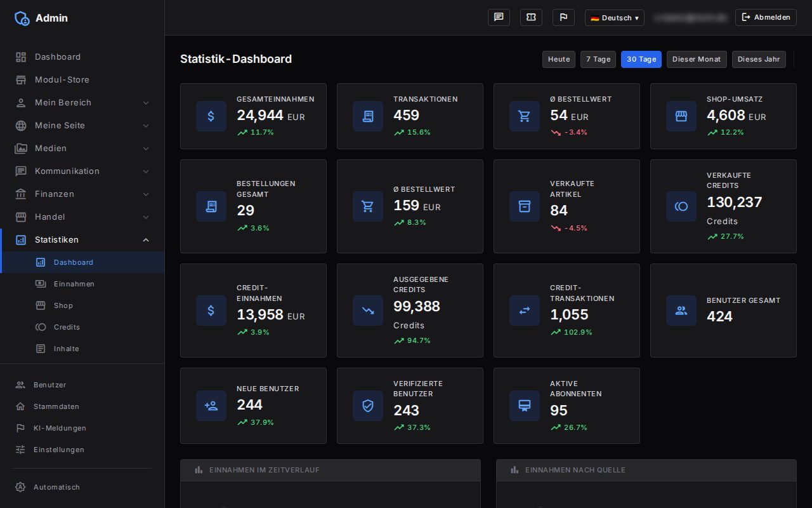This screenshot has height=508, width=812.
Task: Open KI-Meldungen in sidebar
Action: tap(82, 428)
